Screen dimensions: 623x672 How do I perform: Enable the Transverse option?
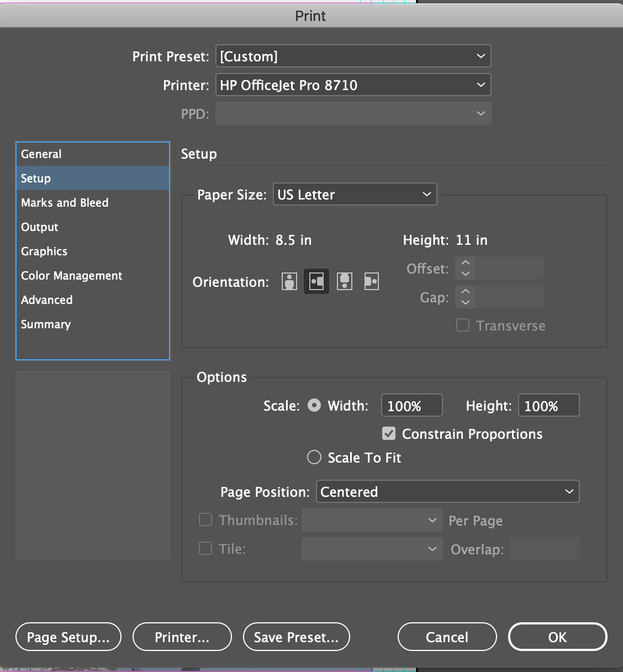pos(463,325)
